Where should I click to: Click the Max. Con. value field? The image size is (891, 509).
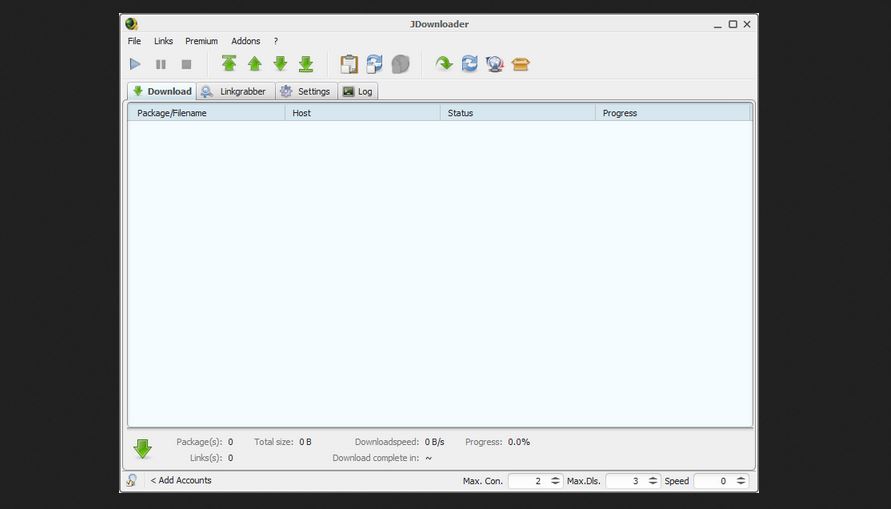528,481
